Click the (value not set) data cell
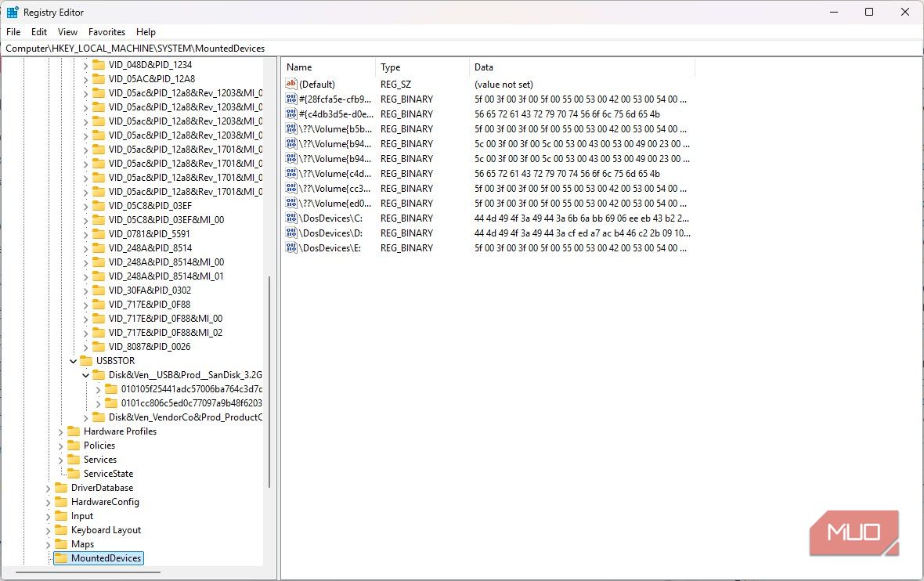 (x=504, y=85)
